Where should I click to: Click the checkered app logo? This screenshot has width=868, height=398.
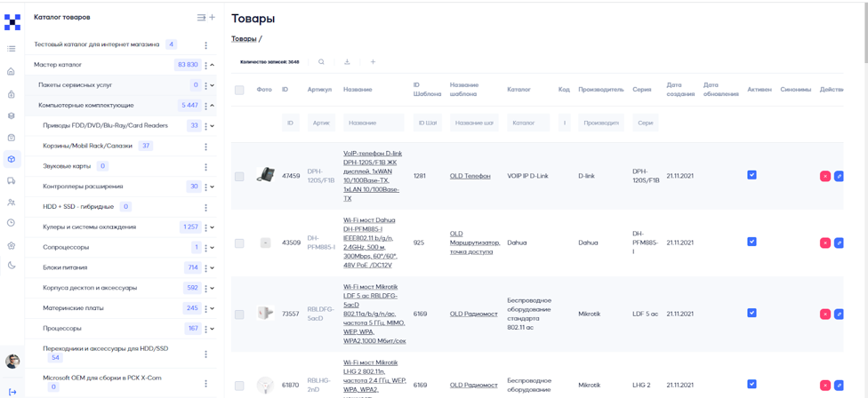point(12,21)
